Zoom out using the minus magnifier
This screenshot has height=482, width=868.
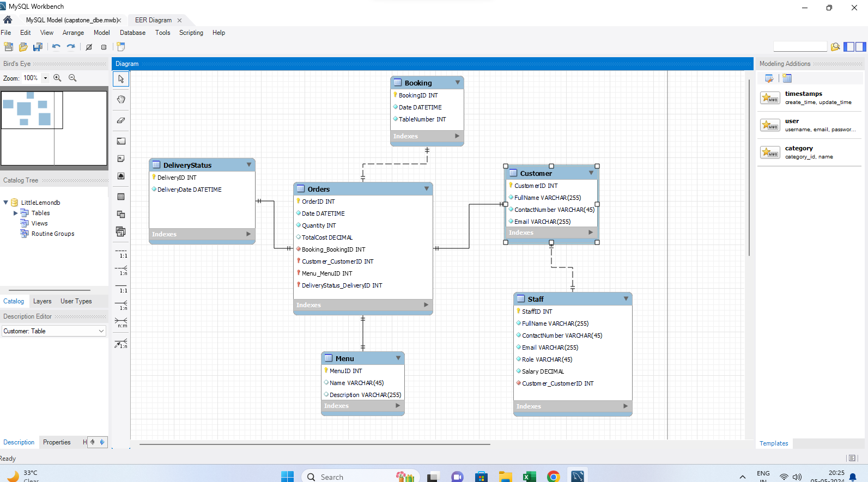72,78
